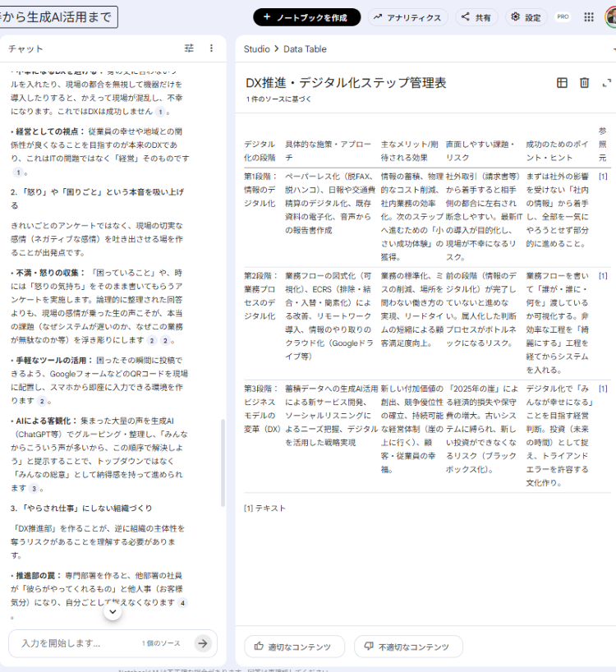Click the 共有 share button
Viewport: 616px width, 672px height.
point(476,17)
